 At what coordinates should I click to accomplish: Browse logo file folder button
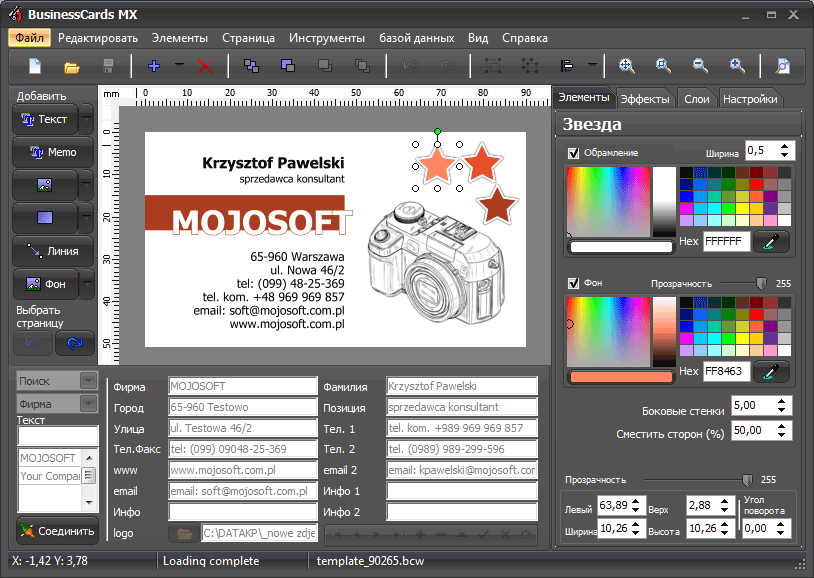[184, 533]
